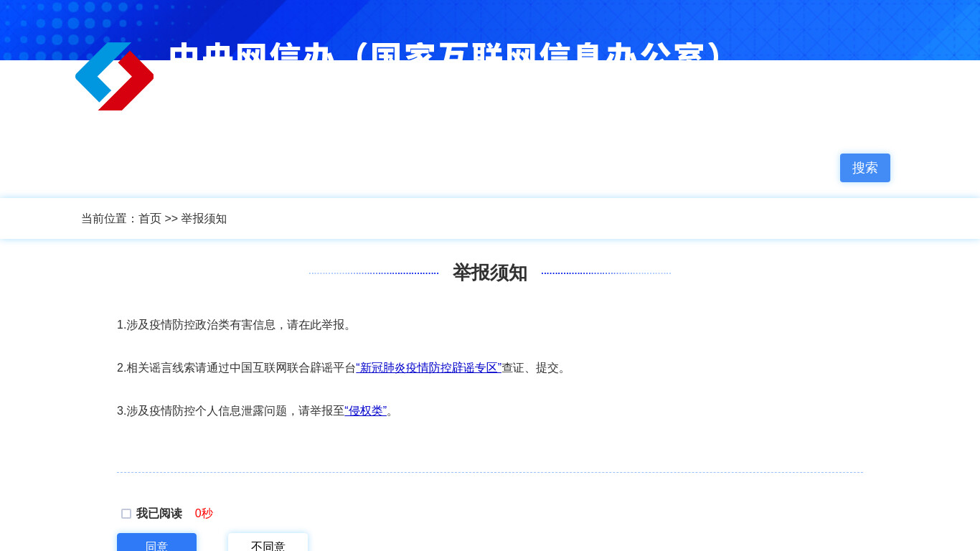Viewport: 980px width, 551px height.
Task: Tick the 我已阅读 checkbox
Action: (126, 514)
